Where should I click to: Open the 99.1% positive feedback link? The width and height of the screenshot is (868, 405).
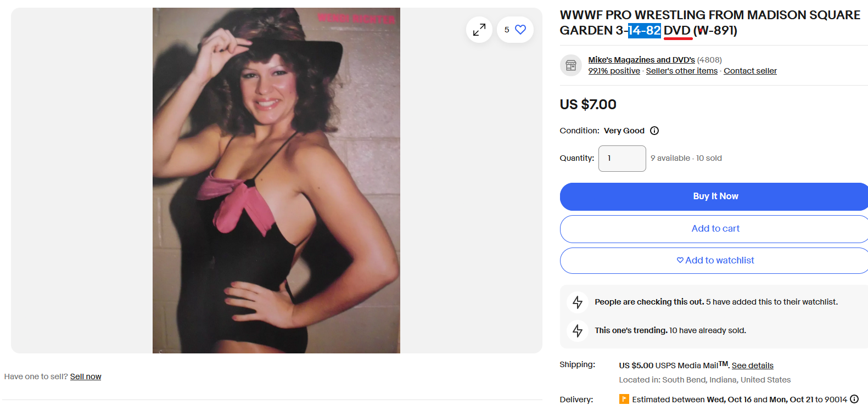(x=614, y=71)
